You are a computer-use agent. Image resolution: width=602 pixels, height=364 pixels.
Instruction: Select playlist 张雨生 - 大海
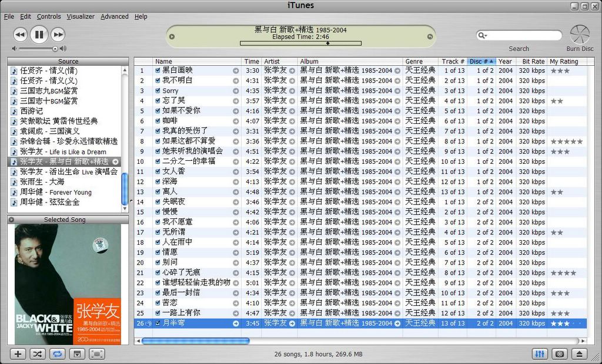point(65,182)
